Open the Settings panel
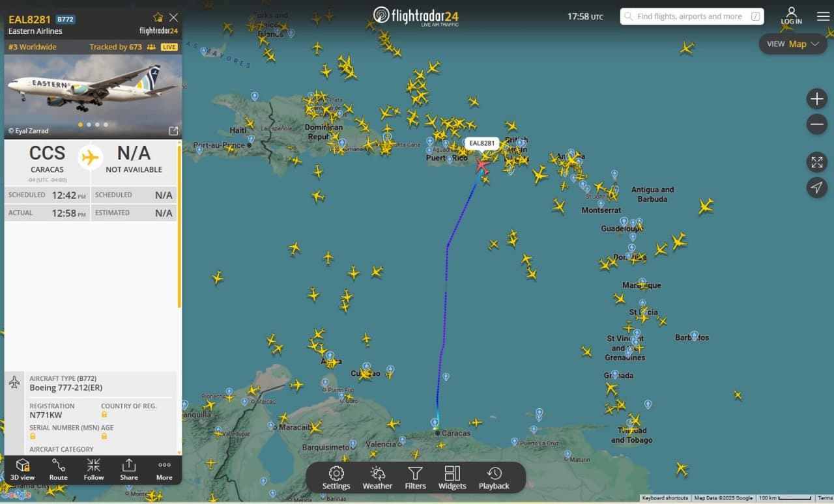 pos(336,477)
